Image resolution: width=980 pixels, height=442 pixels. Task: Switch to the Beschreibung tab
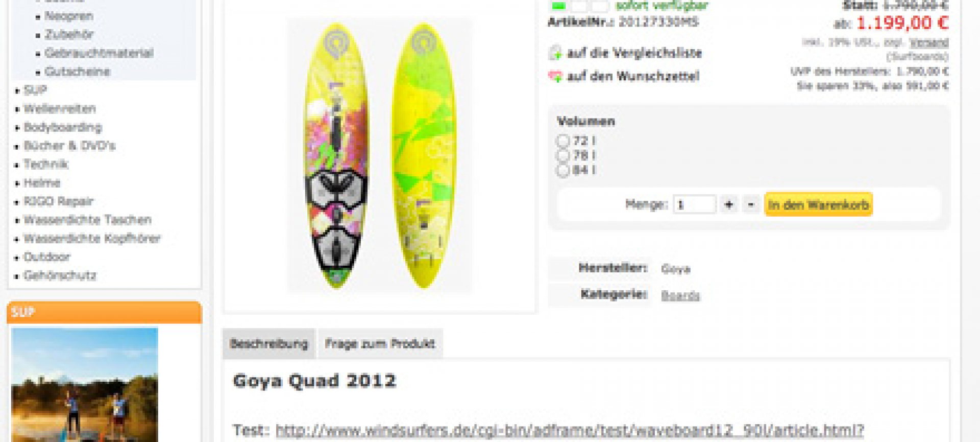click(x=269, y=344)
